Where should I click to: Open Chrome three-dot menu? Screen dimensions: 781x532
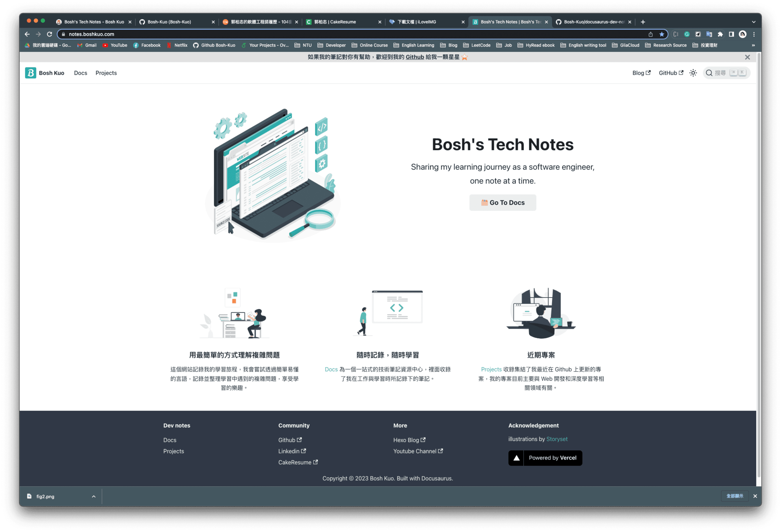pos(754,34)
